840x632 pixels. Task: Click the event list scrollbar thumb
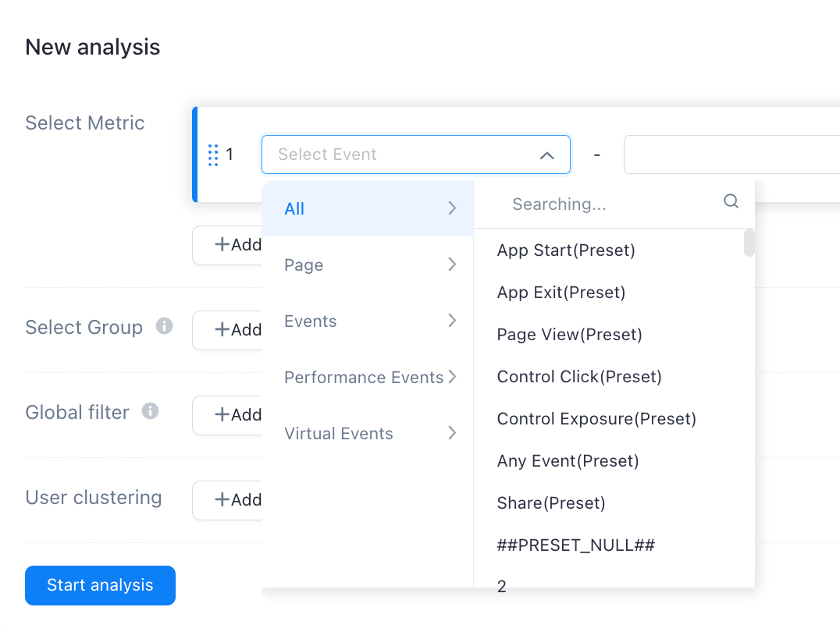click(x=749, y=243)
